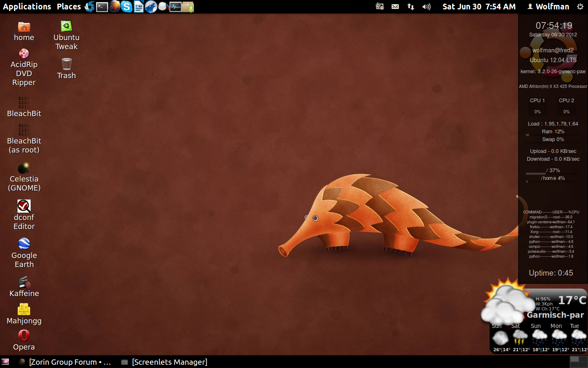Click the howling wolf launcher icon
This screenshot has width=588, height=368.
pyautogui.click(x=151, y=7)
